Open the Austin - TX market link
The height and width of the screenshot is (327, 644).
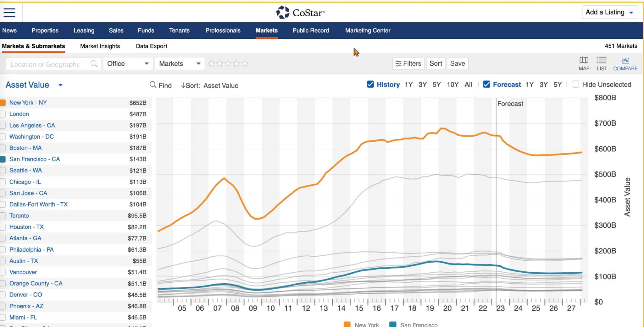(24, 261)
